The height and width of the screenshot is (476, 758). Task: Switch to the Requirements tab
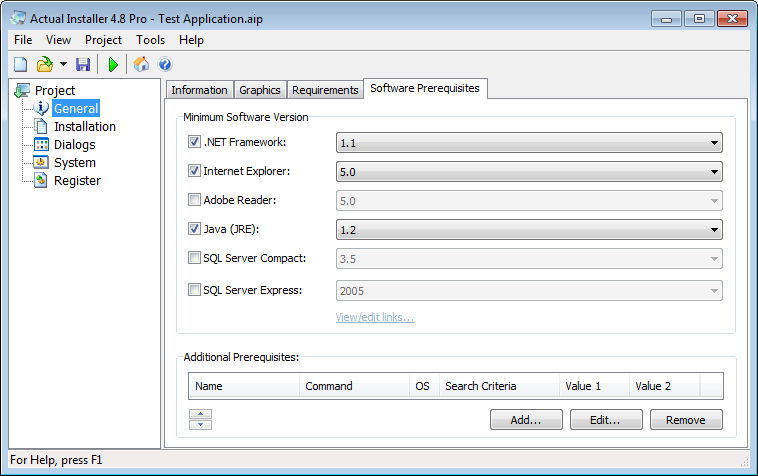click(x=325, y=90)
